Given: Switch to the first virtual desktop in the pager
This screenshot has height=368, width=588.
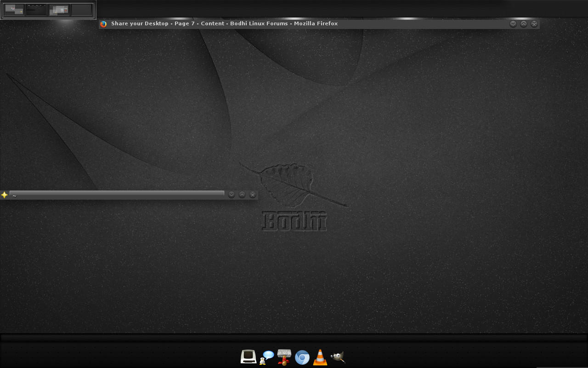Looking at the screenshot, I should [14, 10].
